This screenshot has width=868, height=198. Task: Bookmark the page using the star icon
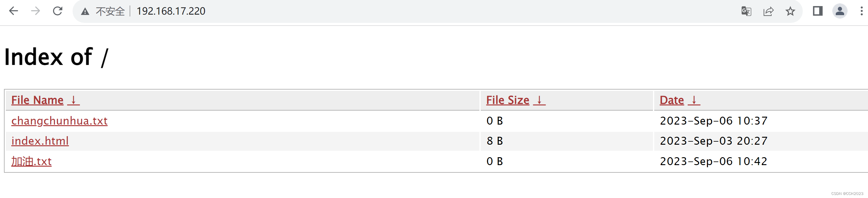(x=791, y=11)
